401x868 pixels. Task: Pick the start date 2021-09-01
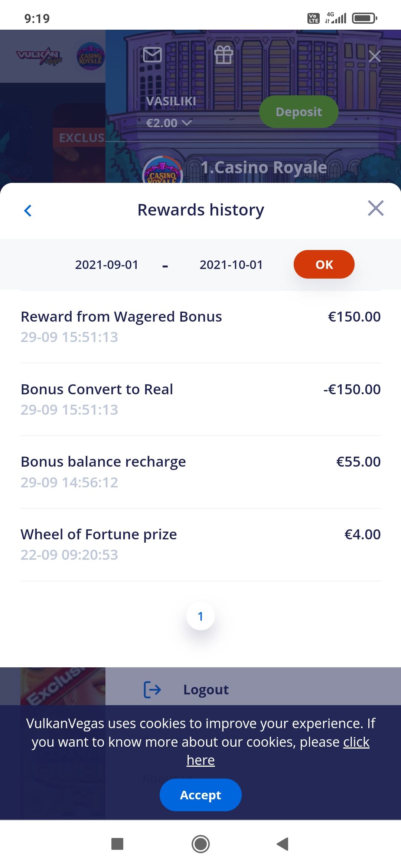107,265
